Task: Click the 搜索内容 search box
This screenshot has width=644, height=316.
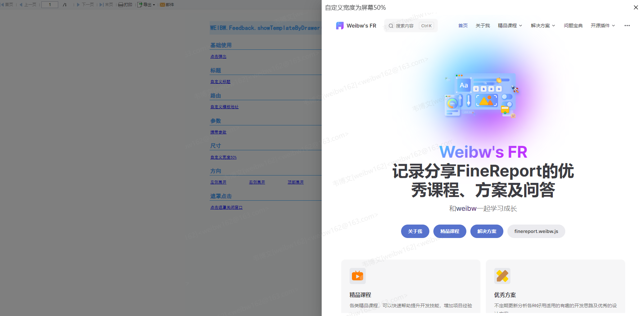Action: click(x=411, y=26)
